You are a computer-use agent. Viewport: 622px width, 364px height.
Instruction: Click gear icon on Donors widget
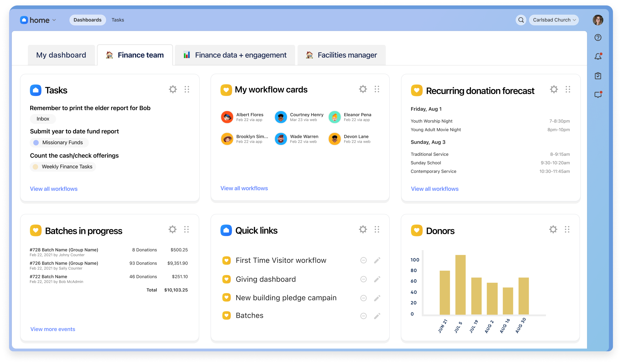coord(553,229)
